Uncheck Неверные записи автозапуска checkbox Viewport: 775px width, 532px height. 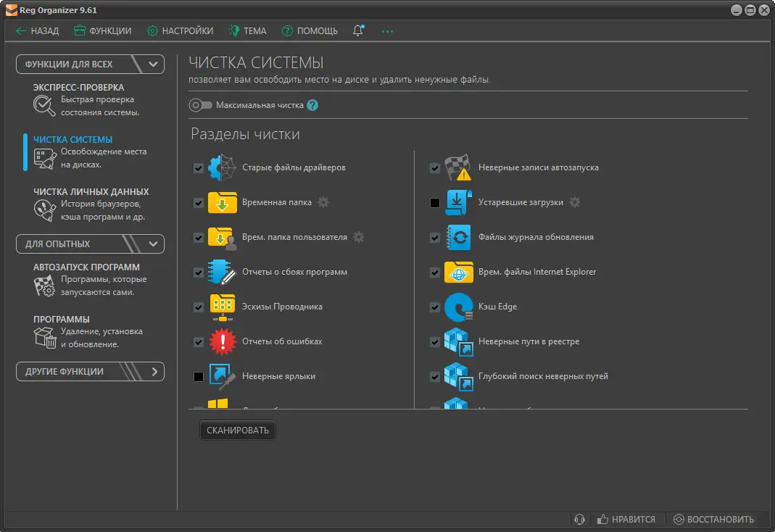coord(435,168)
